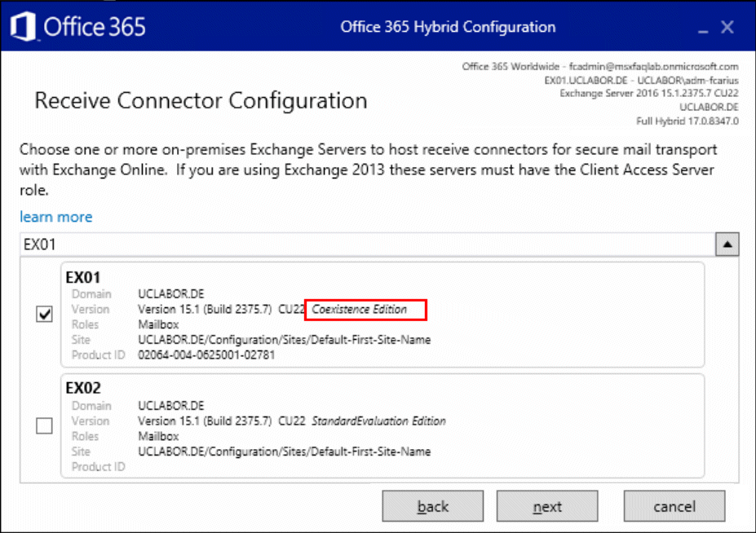Click the StandardEvaluation Edition label
Viewport: 756px width, 533px height.
click(x=378, y=421)
